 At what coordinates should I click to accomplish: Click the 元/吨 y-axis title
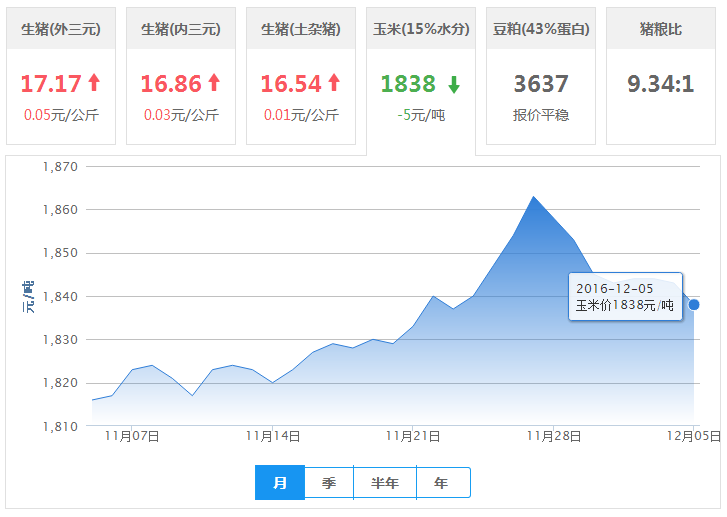pos(28,296)
